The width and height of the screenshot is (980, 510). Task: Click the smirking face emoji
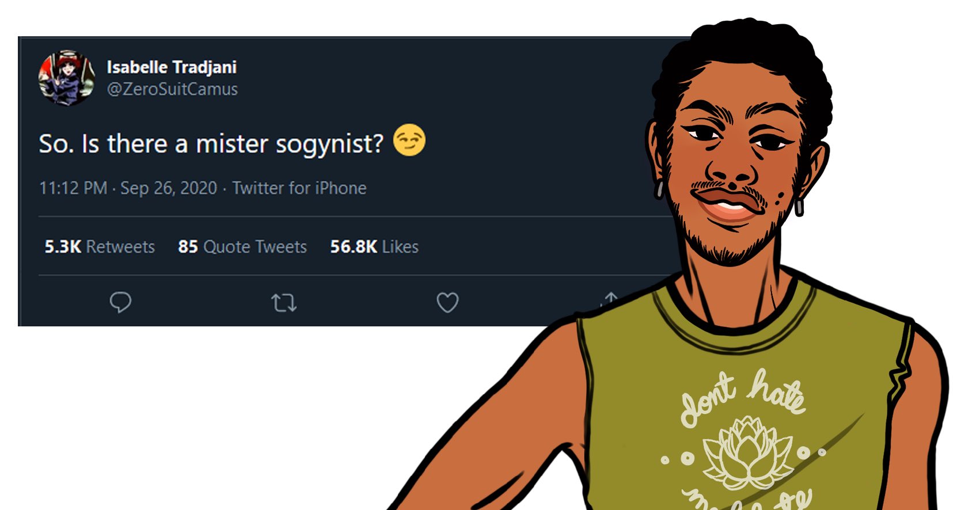tap(409, 140)
